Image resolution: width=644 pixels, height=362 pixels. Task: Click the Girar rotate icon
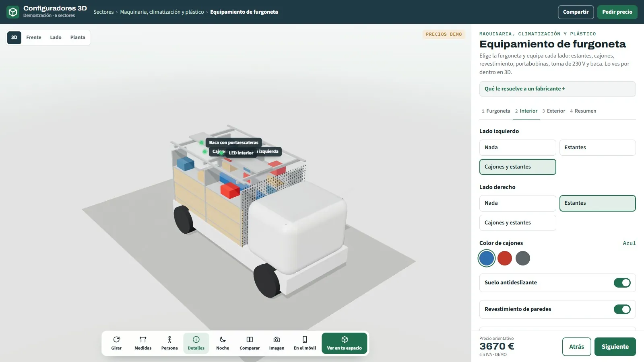pos(116,339)
